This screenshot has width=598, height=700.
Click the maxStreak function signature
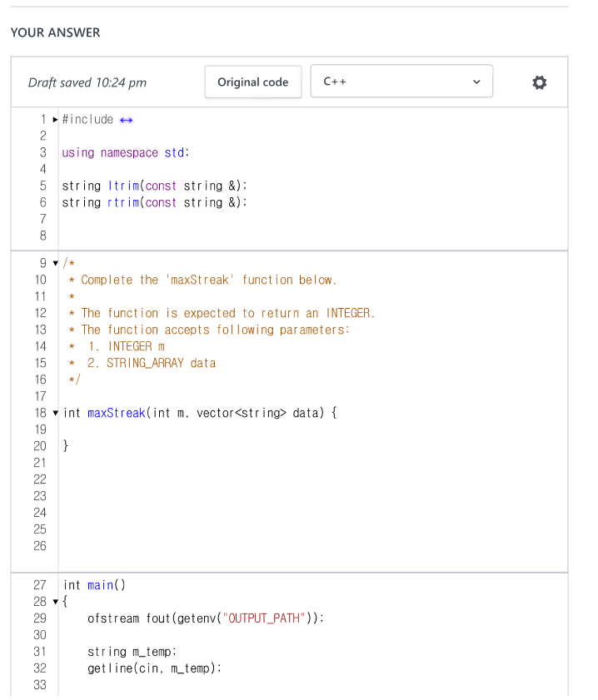[200, 413]
